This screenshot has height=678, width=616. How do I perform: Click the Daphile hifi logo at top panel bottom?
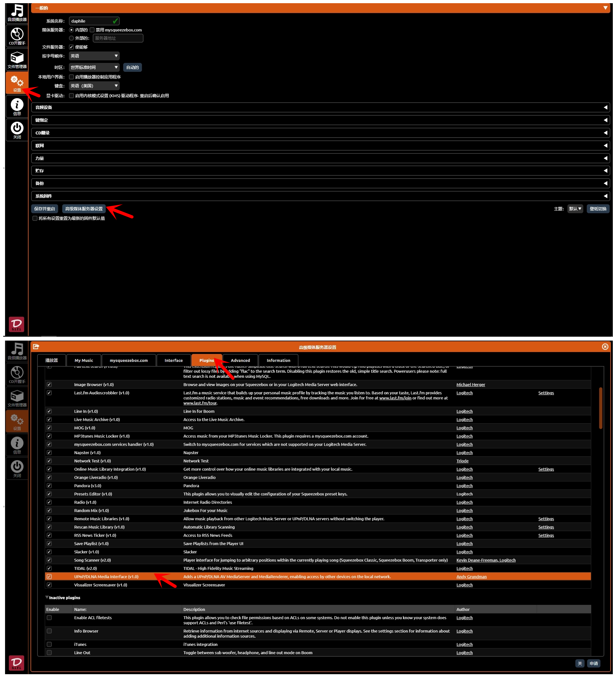coord(17,324)
